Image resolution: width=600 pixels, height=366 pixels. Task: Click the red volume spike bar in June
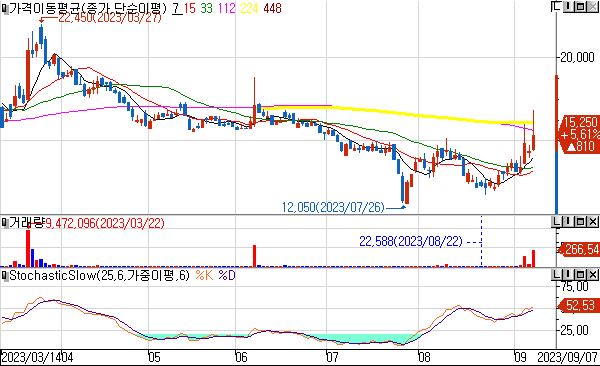coord(254,256)
